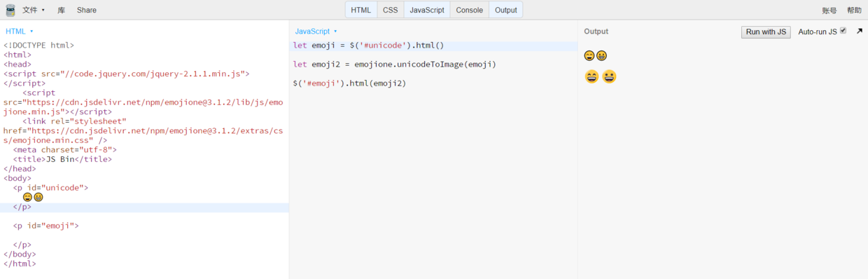Click the second large emojione image in Output
The height and width of the screenshot is (279, 868).
(x=609, y=77)
